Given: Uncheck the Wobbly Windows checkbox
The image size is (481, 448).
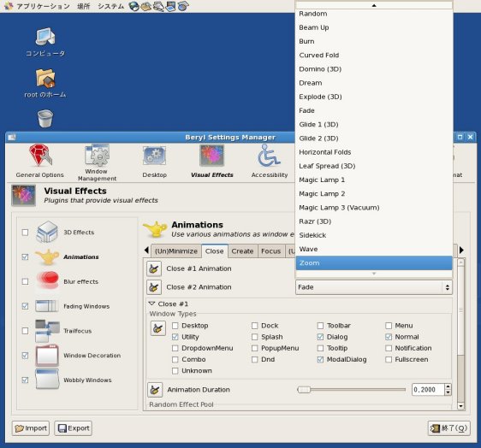Looking at the screenshot, I should (25, 380).
